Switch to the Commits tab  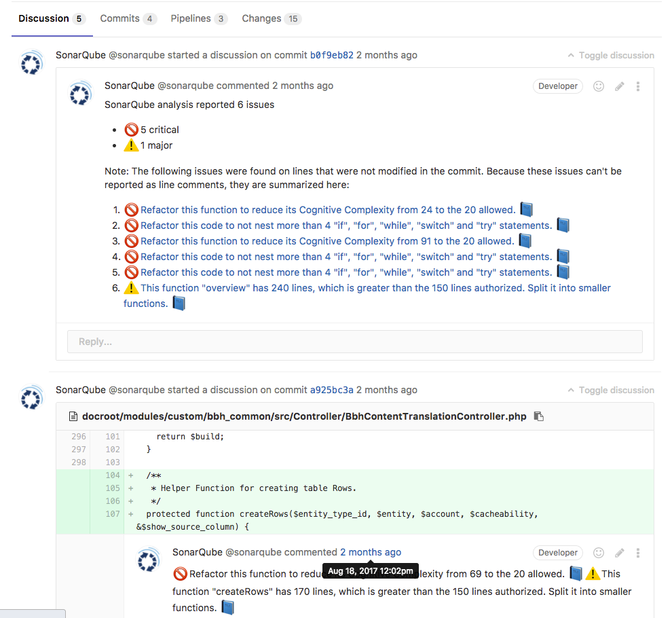pyautogui.click(x=119, y=18)
